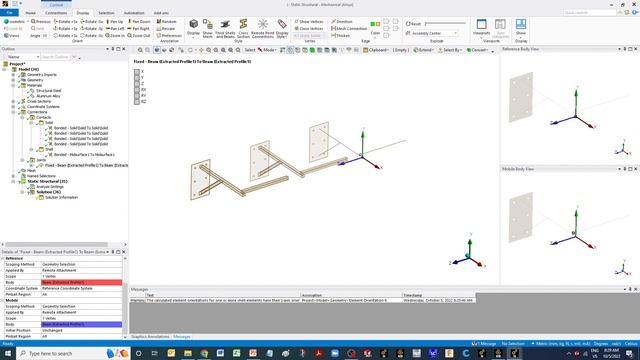Click Pan Down in Orient group
The height and width of the screenshot is (360, 640).
(139, 21)
